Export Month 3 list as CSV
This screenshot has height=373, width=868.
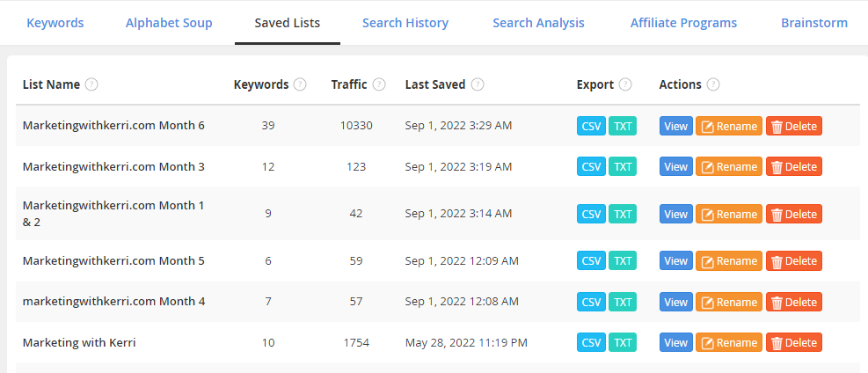[591, 166]
